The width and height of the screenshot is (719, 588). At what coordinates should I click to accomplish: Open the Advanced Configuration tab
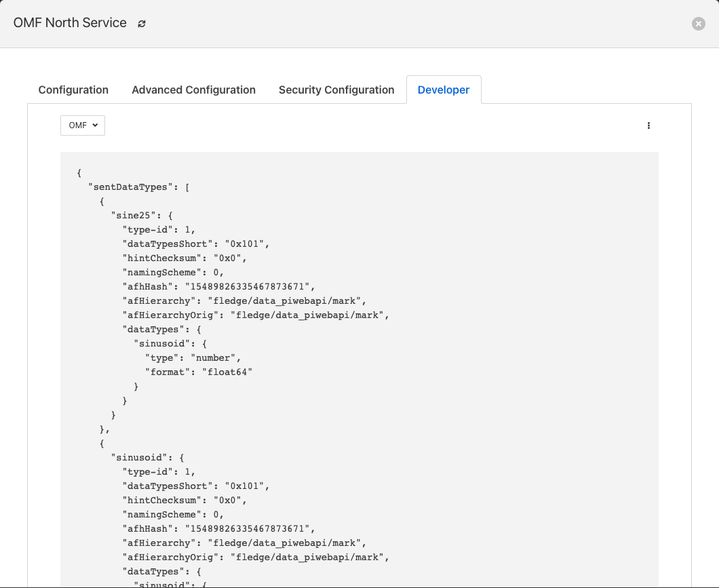193,90
